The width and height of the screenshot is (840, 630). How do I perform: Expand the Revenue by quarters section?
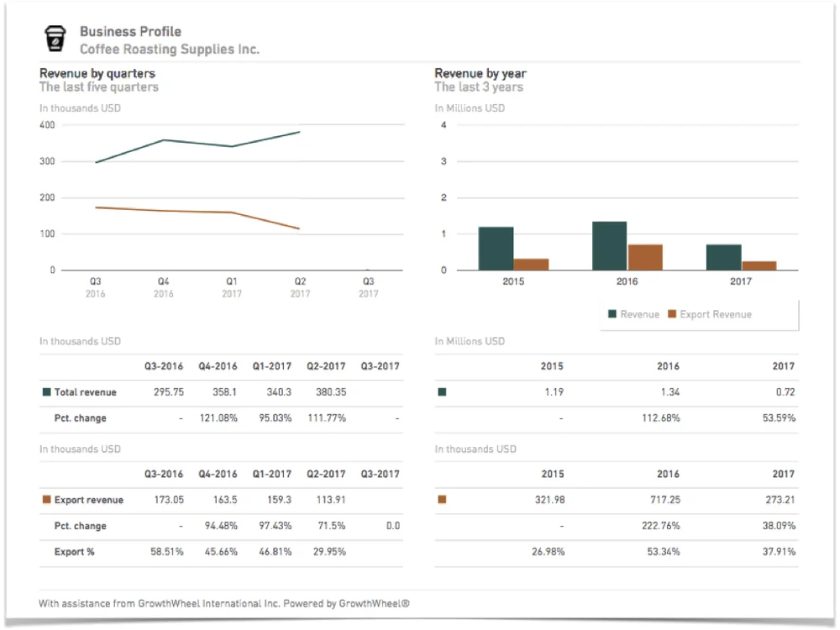point(97,74)
